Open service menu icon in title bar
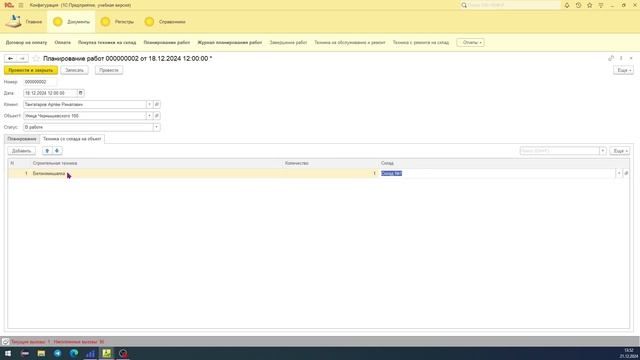The width and height of the screenshot is (640, 360). [x=601, y=5]
